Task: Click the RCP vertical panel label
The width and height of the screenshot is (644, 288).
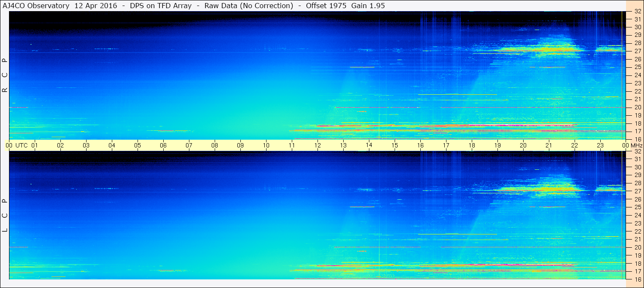Action: tap(5, 75)
